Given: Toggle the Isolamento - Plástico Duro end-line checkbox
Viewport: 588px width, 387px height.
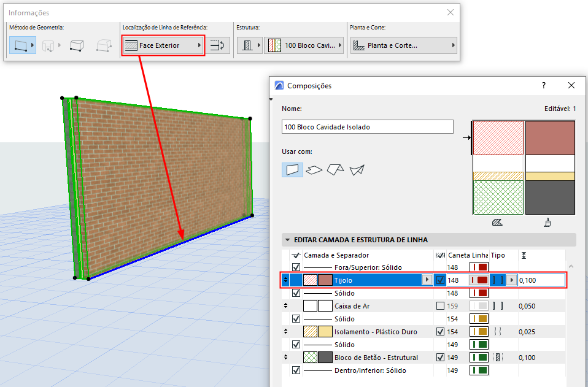Looking at the screenshot, I should tap(440, 332).
